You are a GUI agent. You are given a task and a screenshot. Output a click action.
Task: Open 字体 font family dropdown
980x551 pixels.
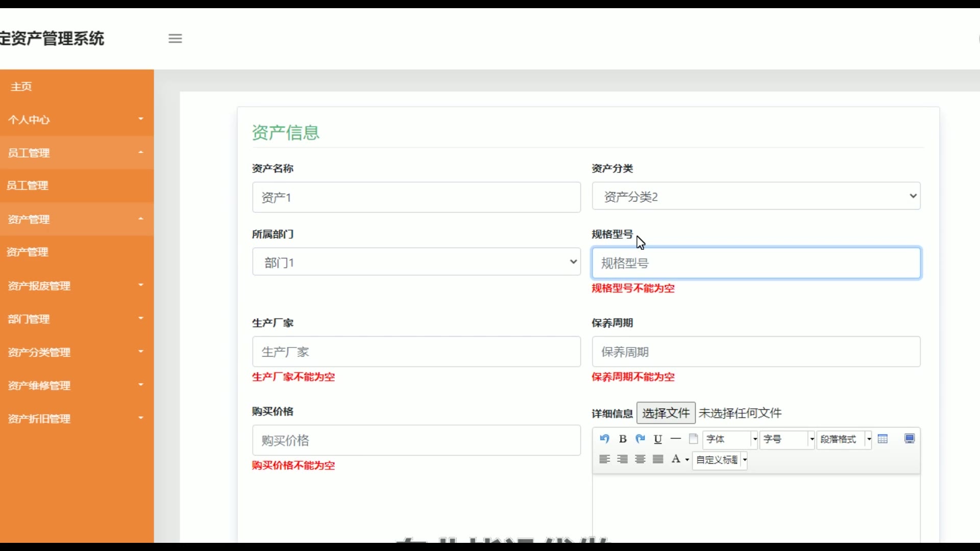(730, 439)
